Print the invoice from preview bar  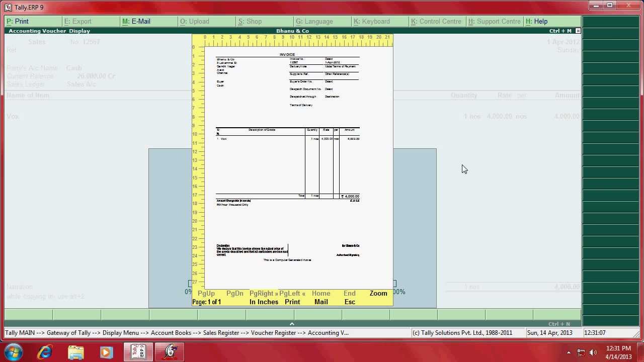click(292, 302)
